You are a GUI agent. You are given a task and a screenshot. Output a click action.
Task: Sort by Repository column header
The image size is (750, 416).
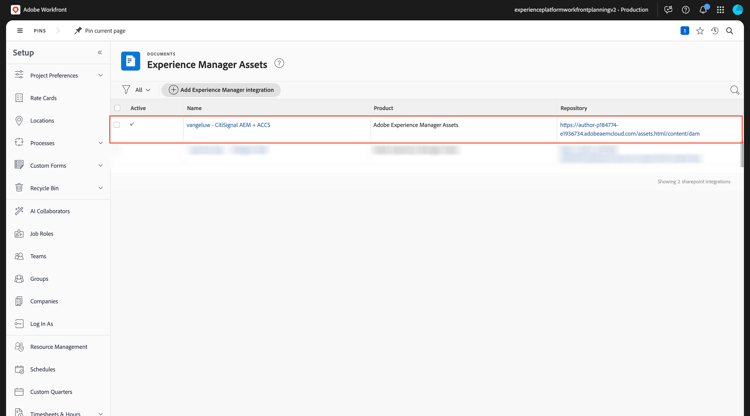tap(574, 108)
